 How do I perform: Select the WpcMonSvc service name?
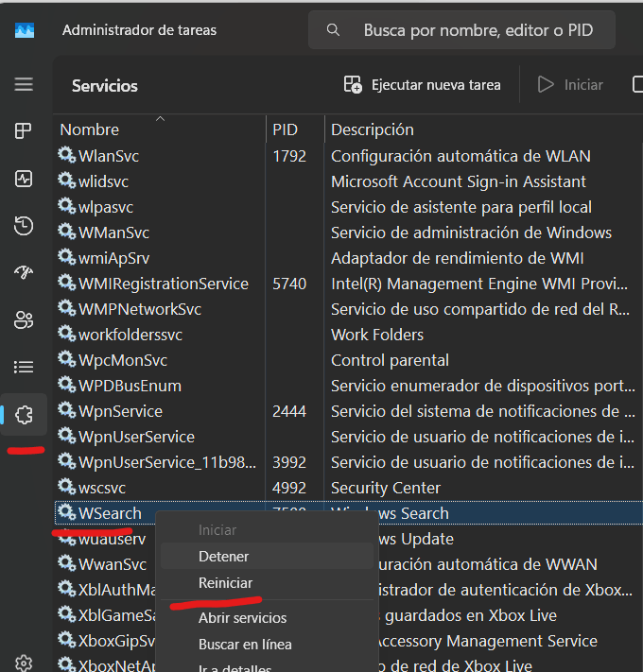click(122, 360)
